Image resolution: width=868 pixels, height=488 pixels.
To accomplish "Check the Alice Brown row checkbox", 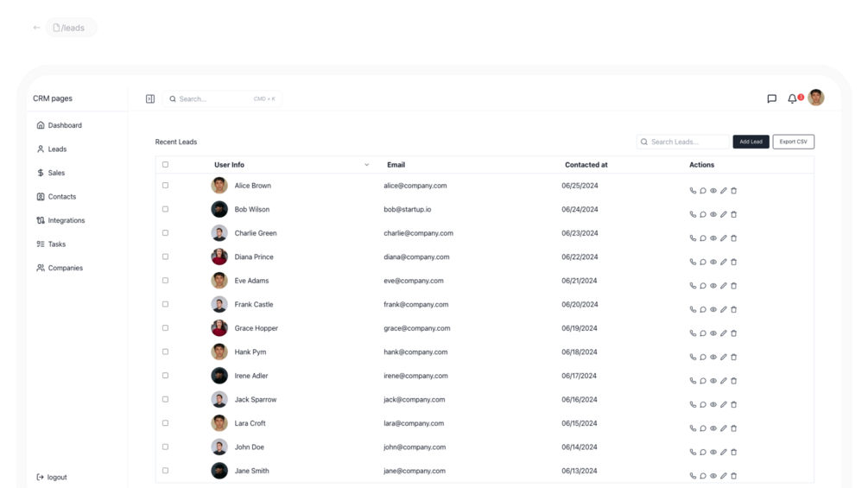I will pyautogui.click(x=165, y=186).
